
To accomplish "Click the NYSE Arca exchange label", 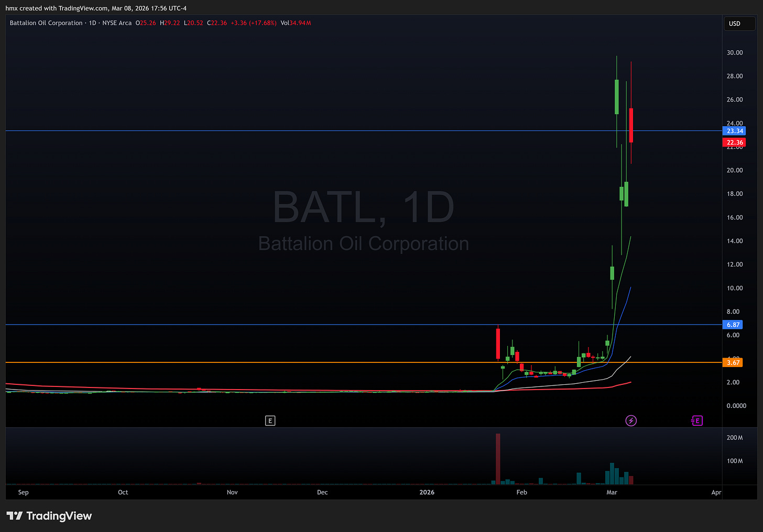I will click(117, 23).
